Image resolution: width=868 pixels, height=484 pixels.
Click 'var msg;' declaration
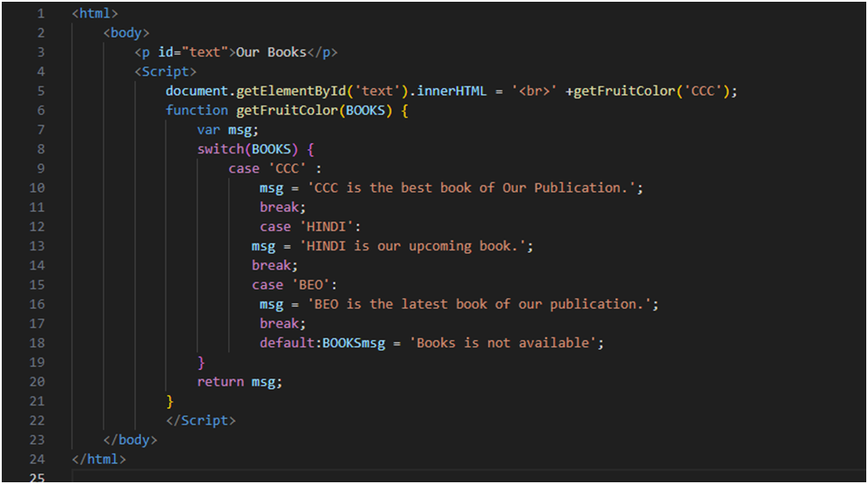[x=227, y=130]
